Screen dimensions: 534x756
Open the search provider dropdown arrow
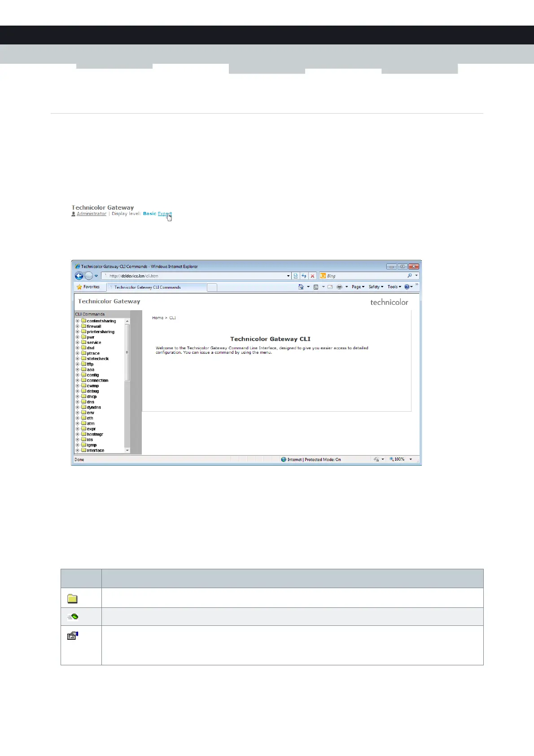416,276
